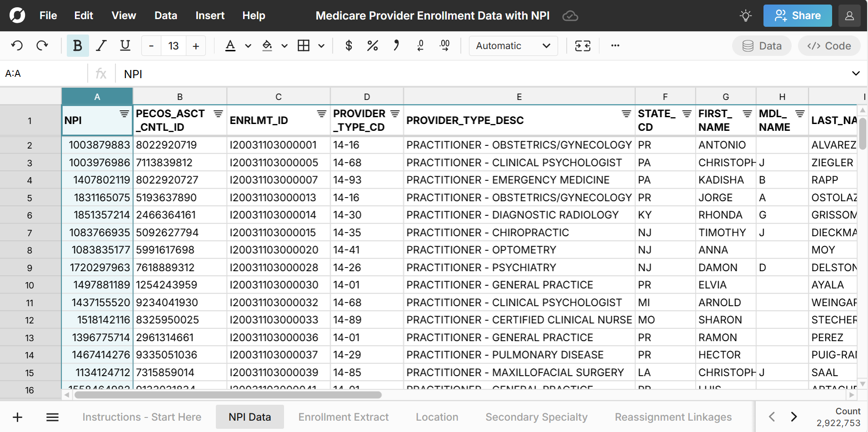
Task: Click the undo arrow icon
Action: pyautogui.click(x=17, y=45)
